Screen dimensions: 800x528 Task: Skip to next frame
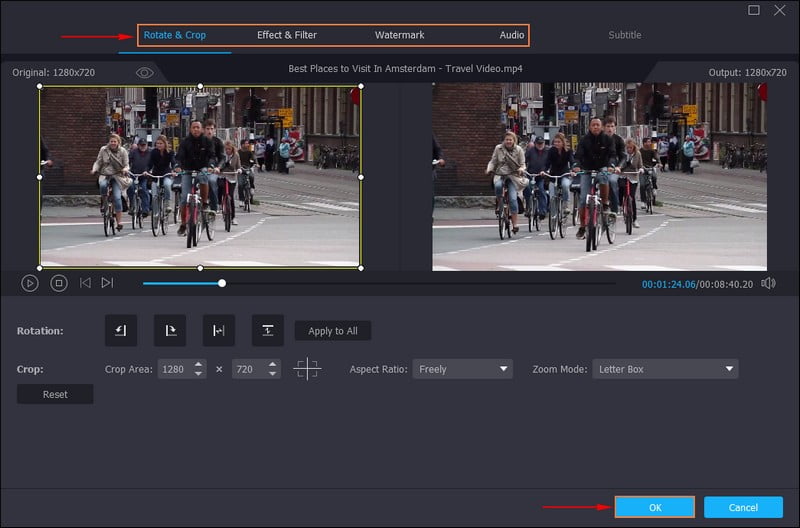click(x=107, y=283)
